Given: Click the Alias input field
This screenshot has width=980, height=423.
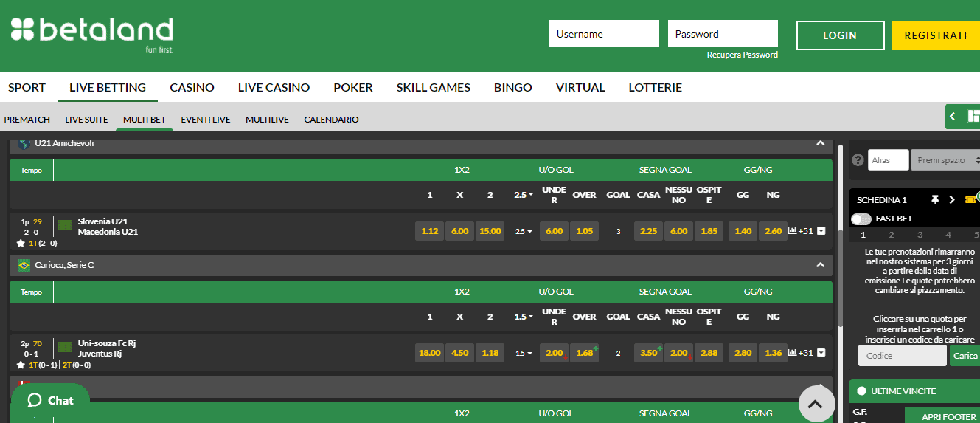Looking at the screenshot, I should 889,160.
